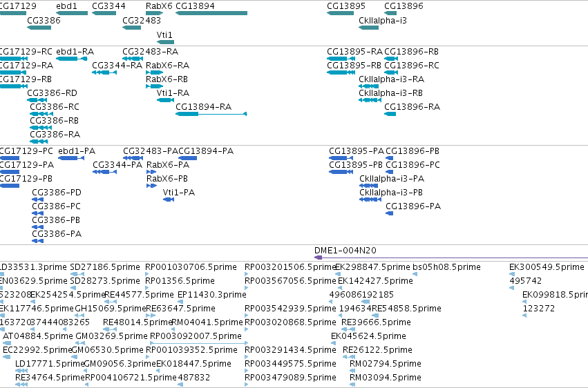Image resolution: width=588 pixels, height=388 pixels.
Task: Select the CG13894 gene label
Action: pyautogui.click(x=195, y=6)
